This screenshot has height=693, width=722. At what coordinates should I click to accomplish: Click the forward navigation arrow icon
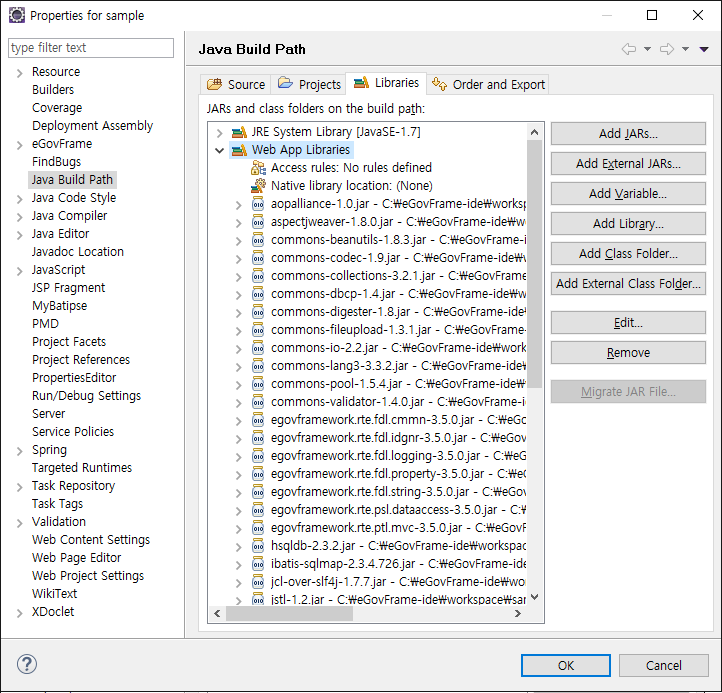point(666,49)
